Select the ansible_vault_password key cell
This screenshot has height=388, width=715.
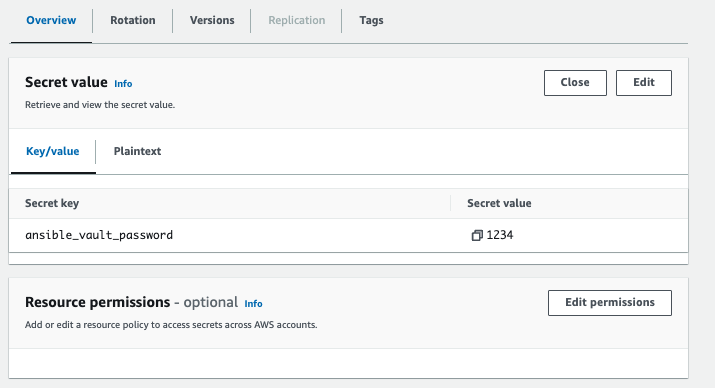[99, 235]
